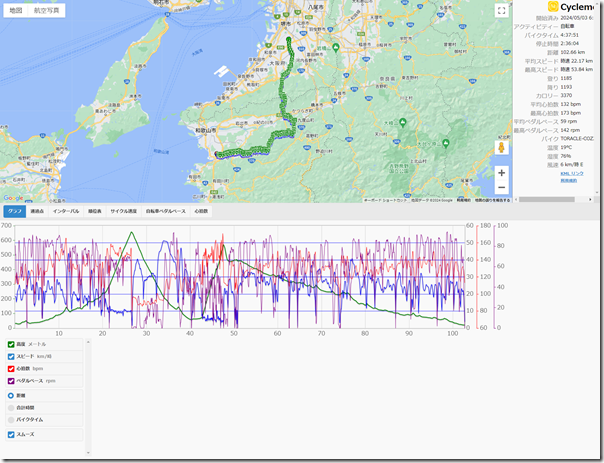This screenshot has width=604, height=463.
Task: Click the 登り value 1185
Action: [566, 78]
